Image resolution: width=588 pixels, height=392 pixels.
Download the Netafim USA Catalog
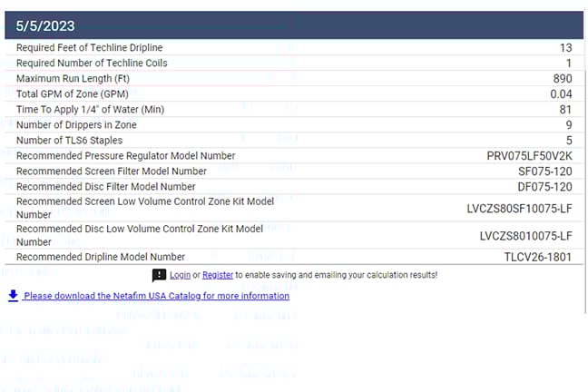coord(156,296)
